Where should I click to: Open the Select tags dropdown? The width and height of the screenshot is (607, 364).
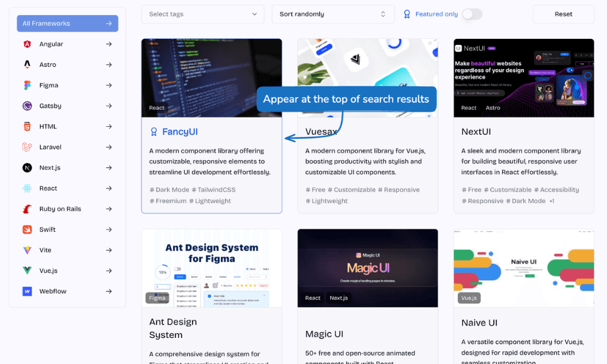pyautogui.click(x=203, y=14)
